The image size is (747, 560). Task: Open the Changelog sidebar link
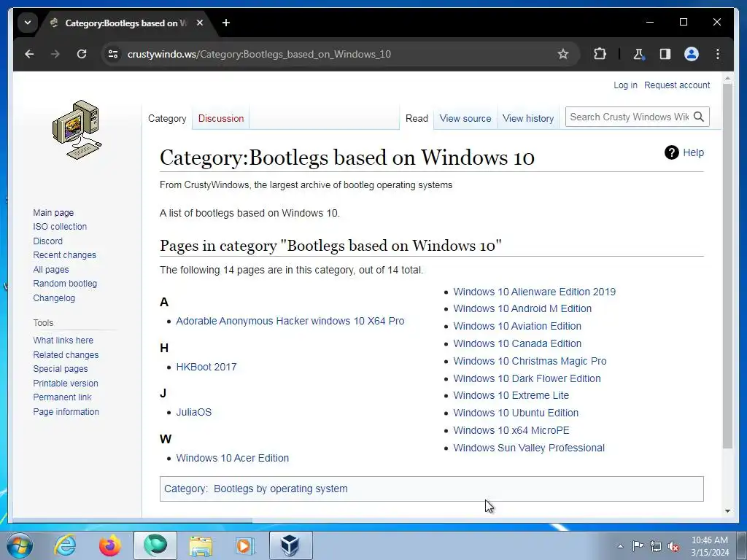click(54, 298)
